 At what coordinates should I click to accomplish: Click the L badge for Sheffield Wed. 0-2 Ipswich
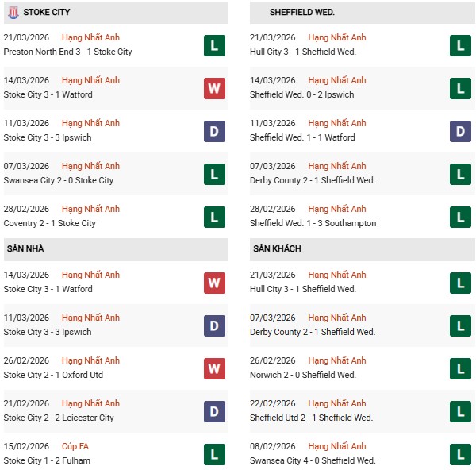[460, 88]
